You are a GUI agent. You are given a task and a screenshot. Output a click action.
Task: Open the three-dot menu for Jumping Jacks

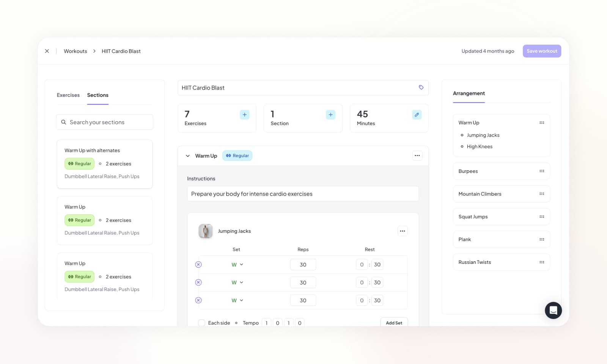(403, 231)
